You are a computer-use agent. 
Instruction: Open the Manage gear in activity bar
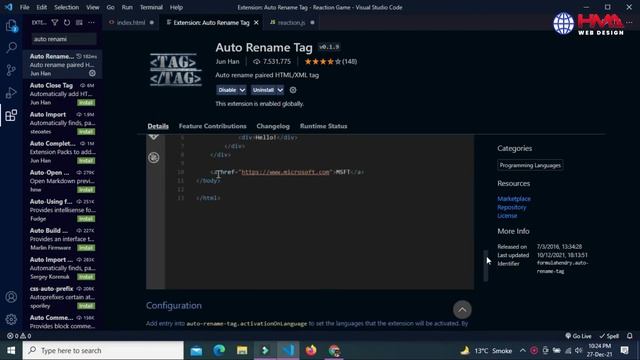[11, 319]
